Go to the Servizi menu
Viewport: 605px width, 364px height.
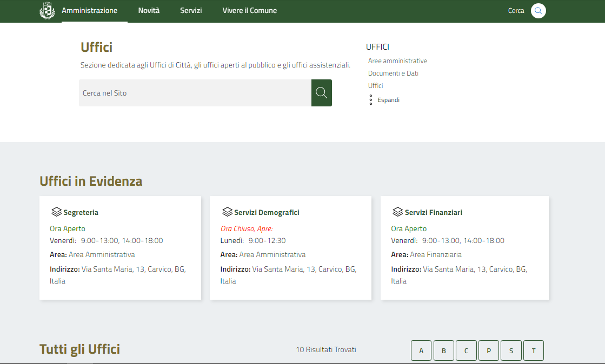(x=191, y=11)
